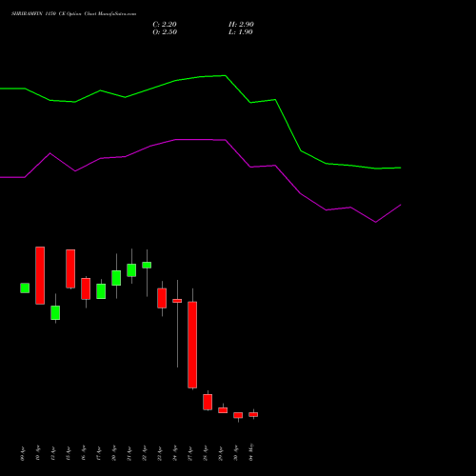Select the first green candle above 09 Apr

[x=25, y=288]
